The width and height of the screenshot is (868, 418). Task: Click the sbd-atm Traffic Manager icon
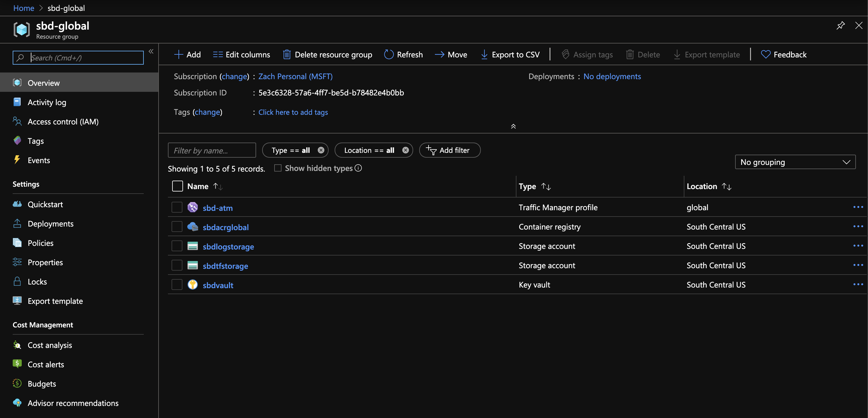pos(192,207)
